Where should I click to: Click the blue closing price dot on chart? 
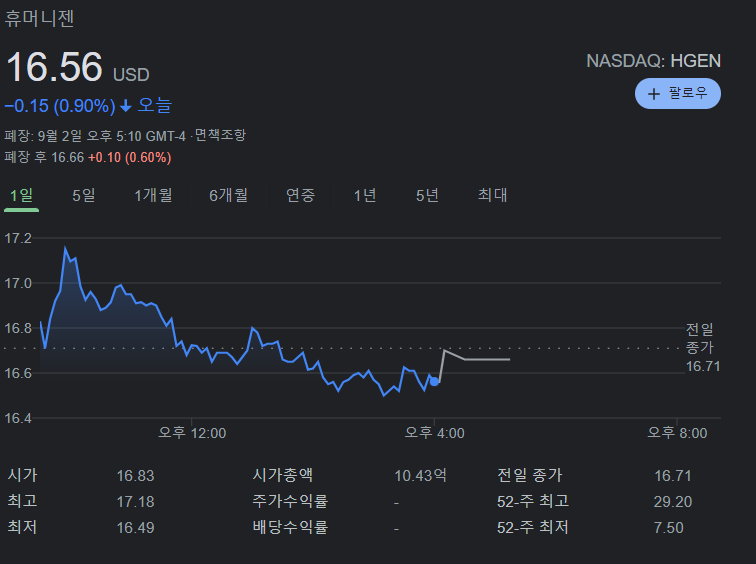[x=434, y=381]
